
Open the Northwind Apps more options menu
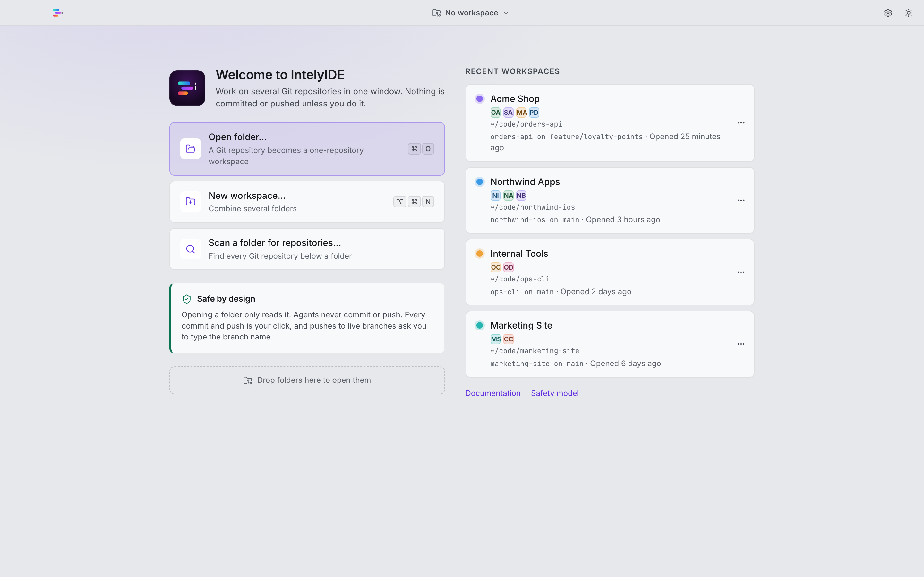pos(741,200)
